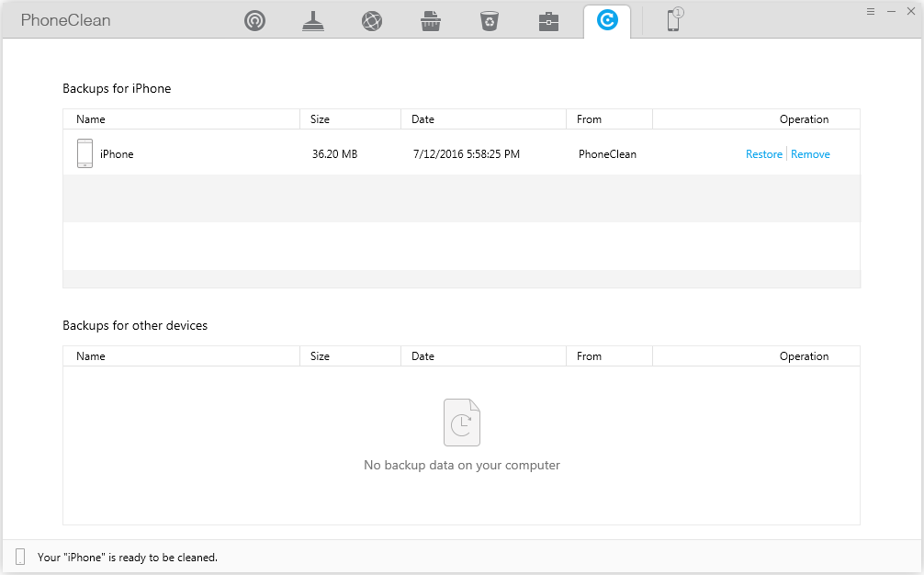Open the Toolbox briefcase icon

click(x=548, y=21)
